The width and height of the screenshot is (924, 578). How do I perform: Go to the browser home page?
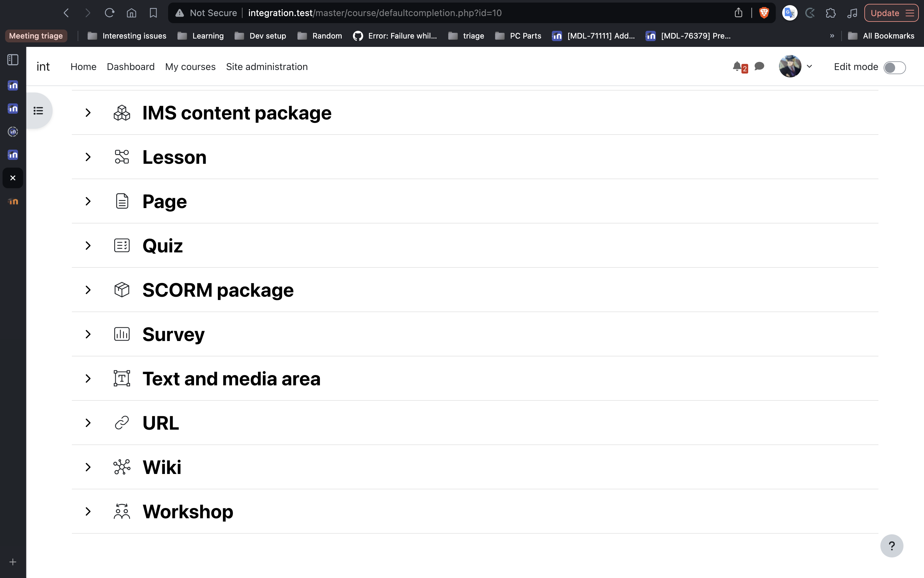tap(131, 13)
